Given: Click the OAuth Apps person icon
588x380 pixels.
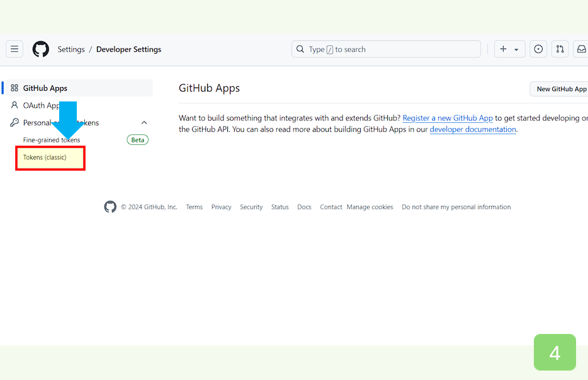Looking at the screenshot, I should pyautogui.click(x=14, y=105).
